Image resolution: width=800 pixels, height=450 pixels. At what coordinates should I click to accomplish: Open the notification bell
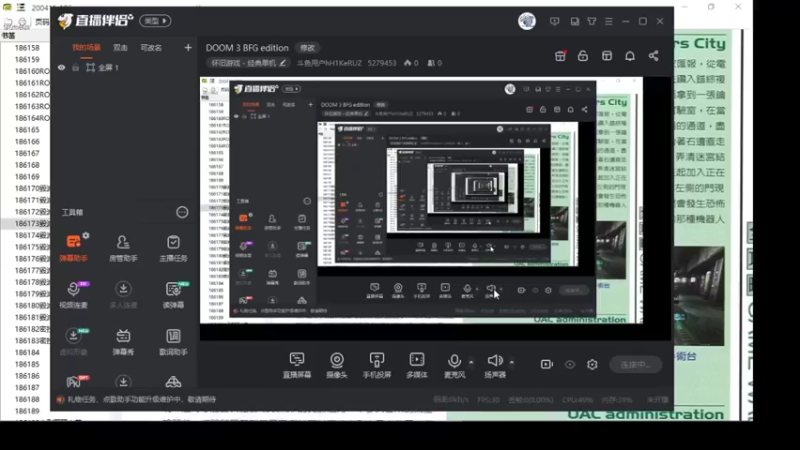[630, 56]
